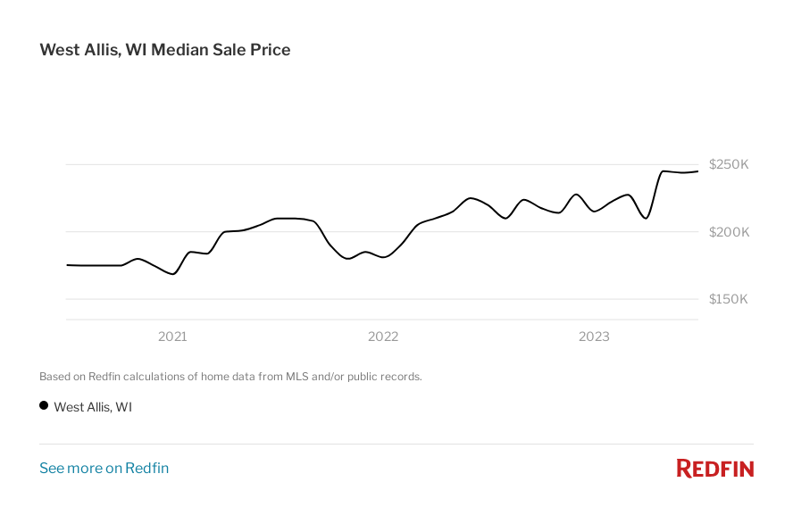Click the red Redfin logo
Image resolution: width=793 pixels, height=532 pixels.
[714, 469]
